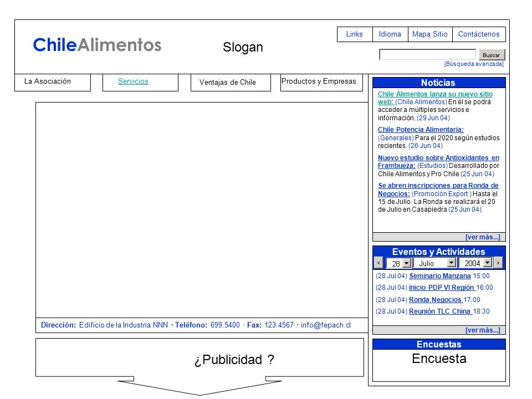Click the Eventos y Actividades panel header
This screenshot has width=532, height=399.
pyautogui.click(x=439, y=252)
